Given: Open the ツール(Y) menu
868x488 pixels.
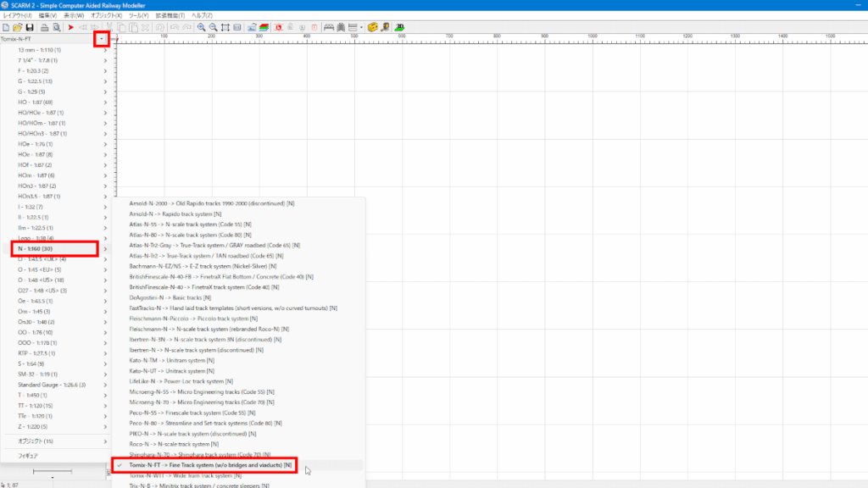Looking at the screenshot, I should tap(138, 15).
